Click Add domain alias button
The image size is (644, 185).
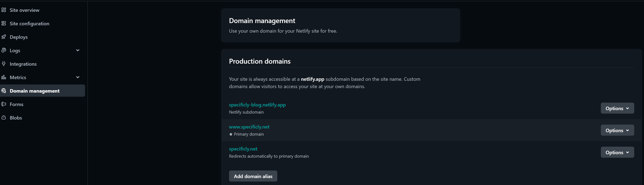point(253,176)
